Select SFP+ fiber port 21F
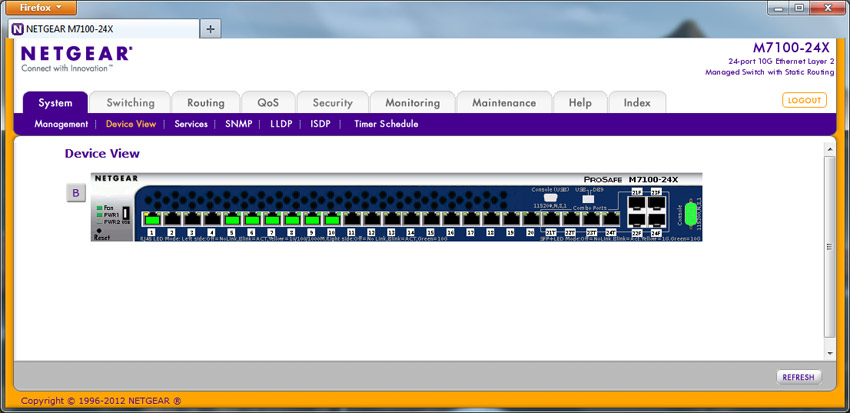The height and width of the screenshot is (413, 850). 637,202
